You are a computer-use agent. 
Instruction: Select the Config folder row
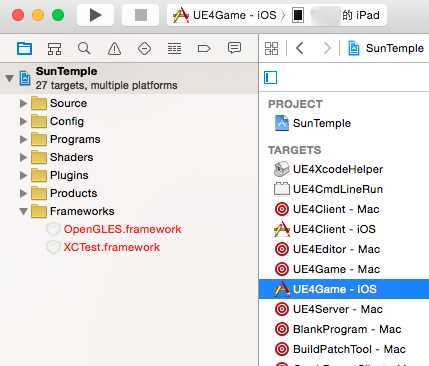129,121
